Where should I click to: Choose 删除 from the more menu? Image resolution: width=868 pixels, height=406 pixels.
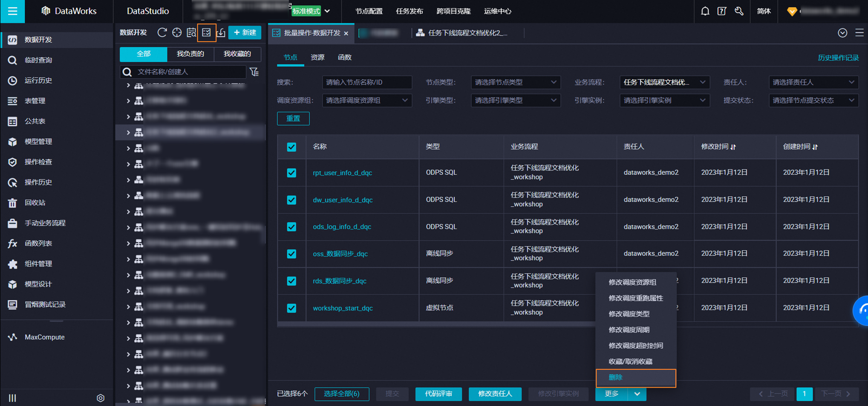[636, 377]
